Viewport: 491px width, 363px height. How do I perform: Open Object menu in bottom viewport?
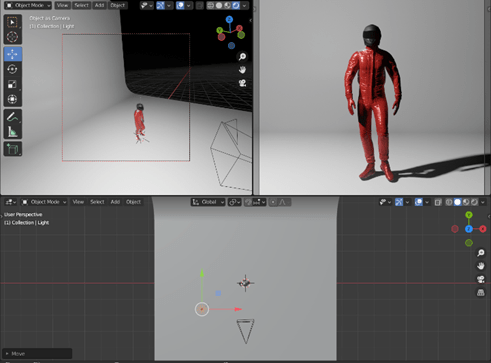point(133,202)
